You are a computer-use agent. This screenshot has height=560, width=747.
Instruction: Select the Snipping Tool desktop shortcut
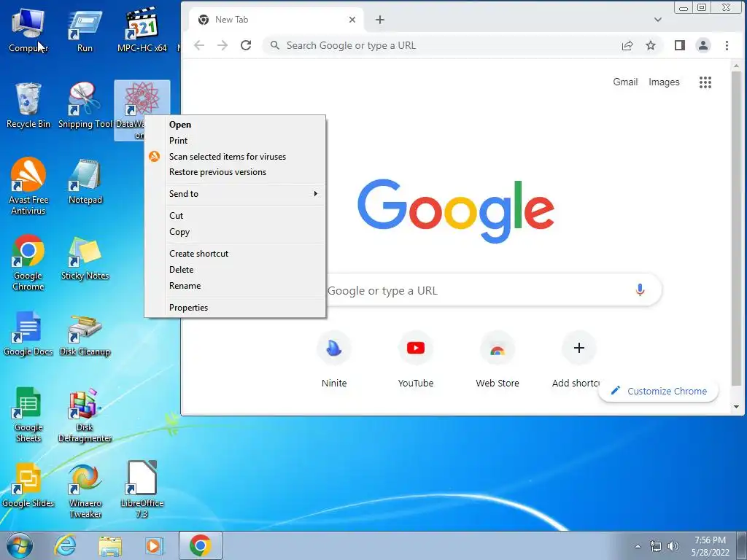click(85, 106)
